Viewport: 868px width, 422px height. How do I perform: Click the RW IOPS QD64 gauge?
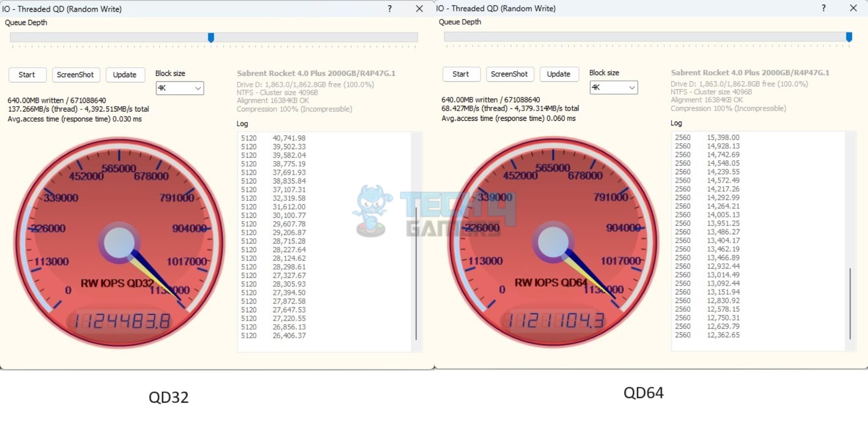pos(554,242)
